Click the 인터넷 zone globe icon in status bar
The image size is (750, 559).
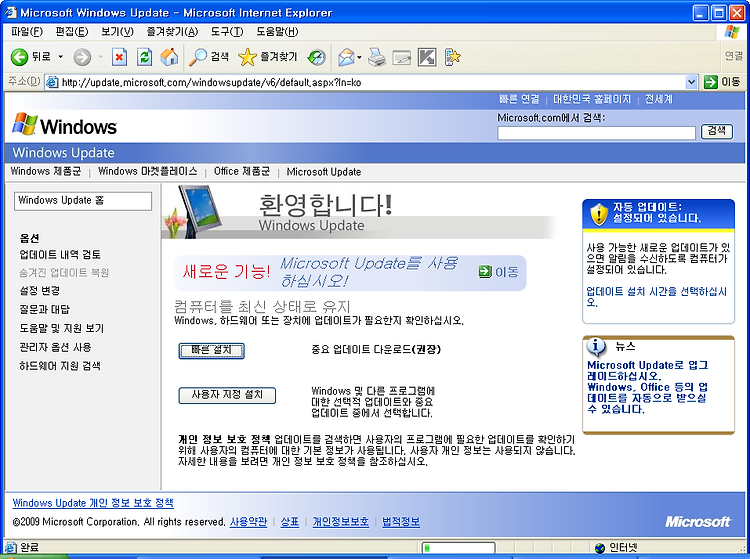[x=600, y=548]
